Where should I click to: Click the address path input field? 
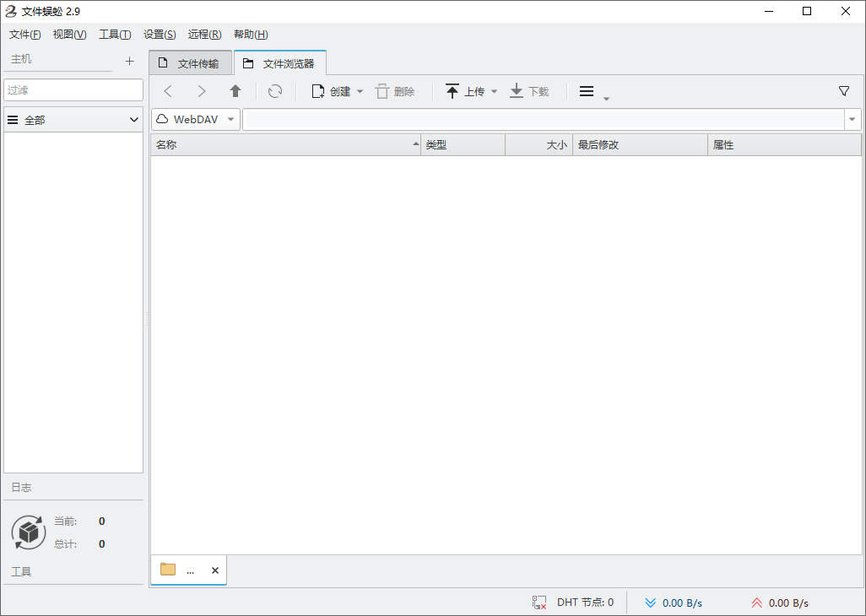[544, 119]
